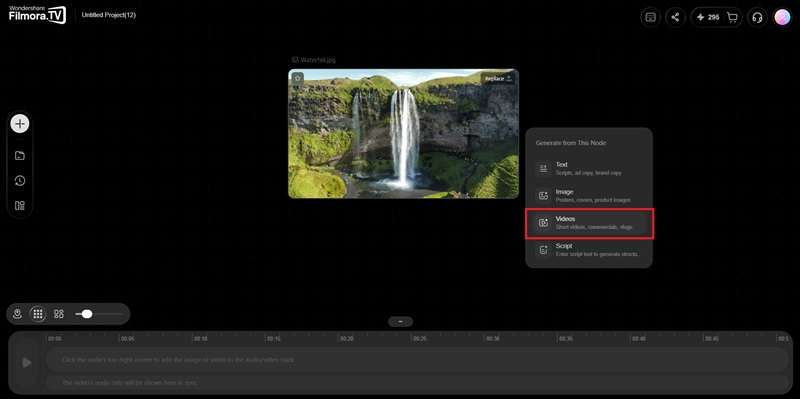Open the folder assets icon in sidebar
The image size is (800, 399).
[20, 156]
